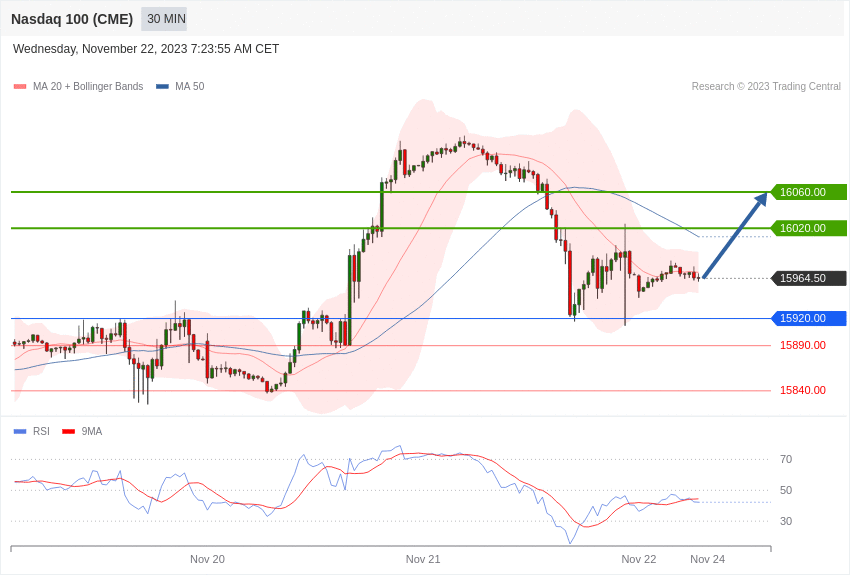Click the 9MA legend label

(92, 431)
